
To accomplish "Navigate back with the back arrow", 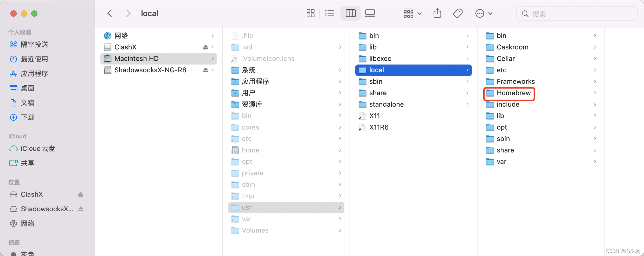I will [x=110, y=13].
